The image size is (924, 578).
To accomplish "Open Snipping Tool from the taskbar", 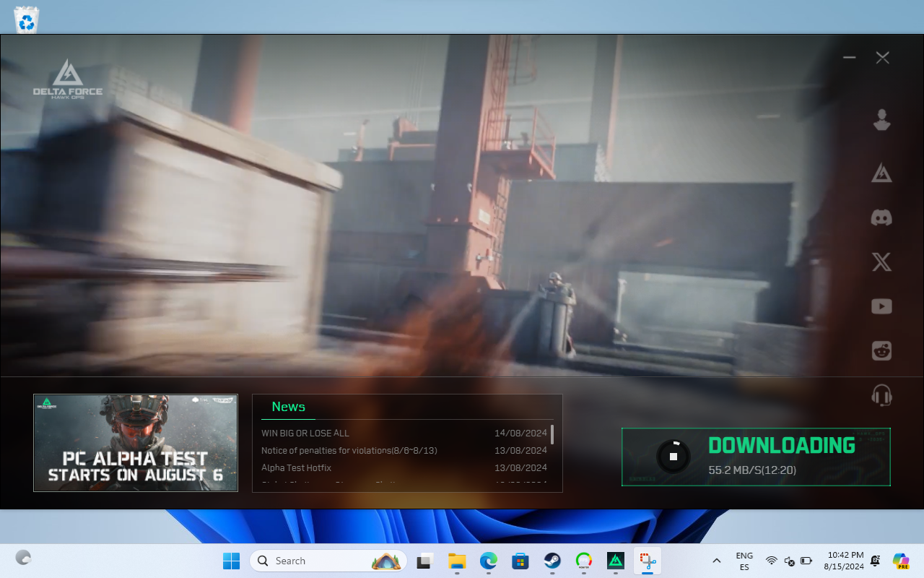I will tap(648, 561).
